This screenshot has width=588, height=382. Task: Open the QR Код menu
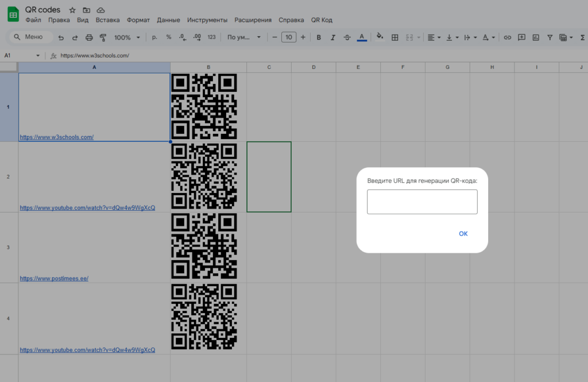(322, 20)
